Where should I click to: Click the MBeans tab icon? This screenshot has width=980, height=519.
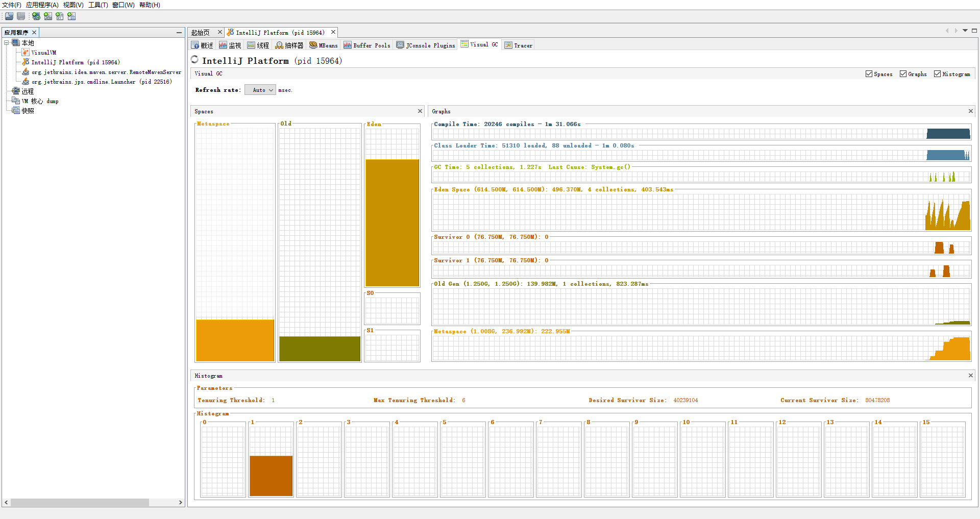click(x=313, y=45)
